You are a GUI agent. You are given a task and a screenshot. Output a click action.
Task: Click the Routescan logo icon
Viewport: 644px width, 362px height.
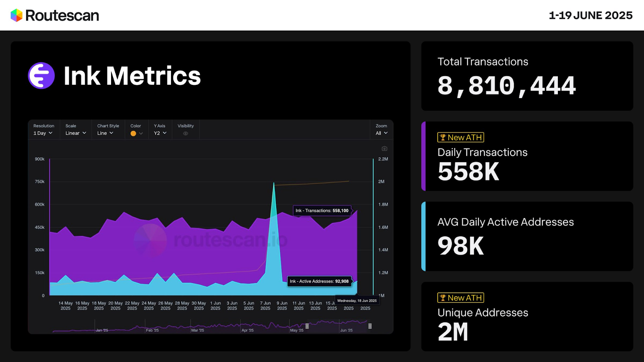pos(17,15)
